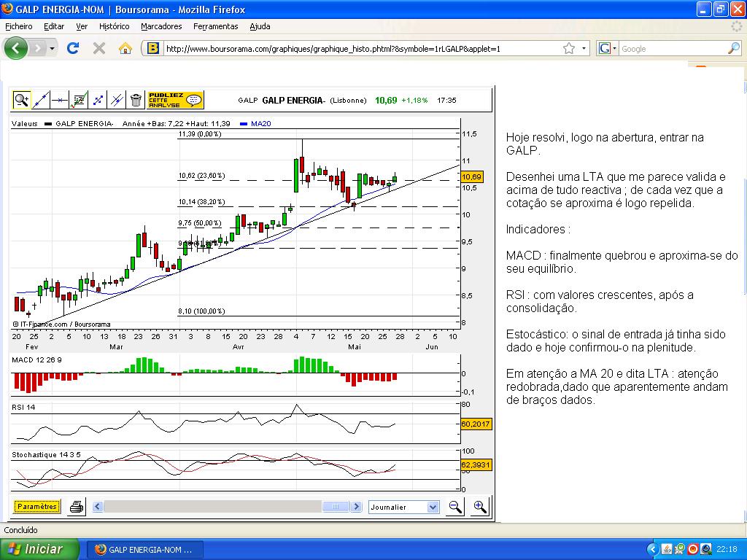Zoom in the chart with plus magnifier

point(480,507)
